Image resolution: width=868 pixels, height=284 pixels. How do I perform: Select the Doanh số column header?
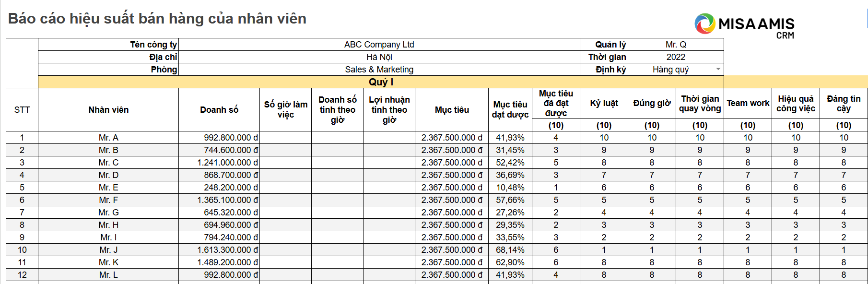pos(219,110)
